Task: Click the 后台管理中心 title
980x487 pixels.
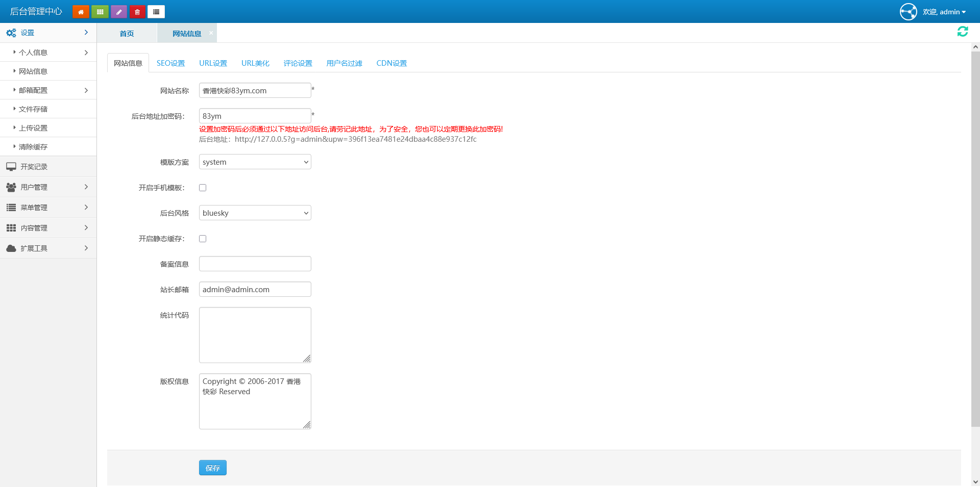Action: (x=36, y=11)
